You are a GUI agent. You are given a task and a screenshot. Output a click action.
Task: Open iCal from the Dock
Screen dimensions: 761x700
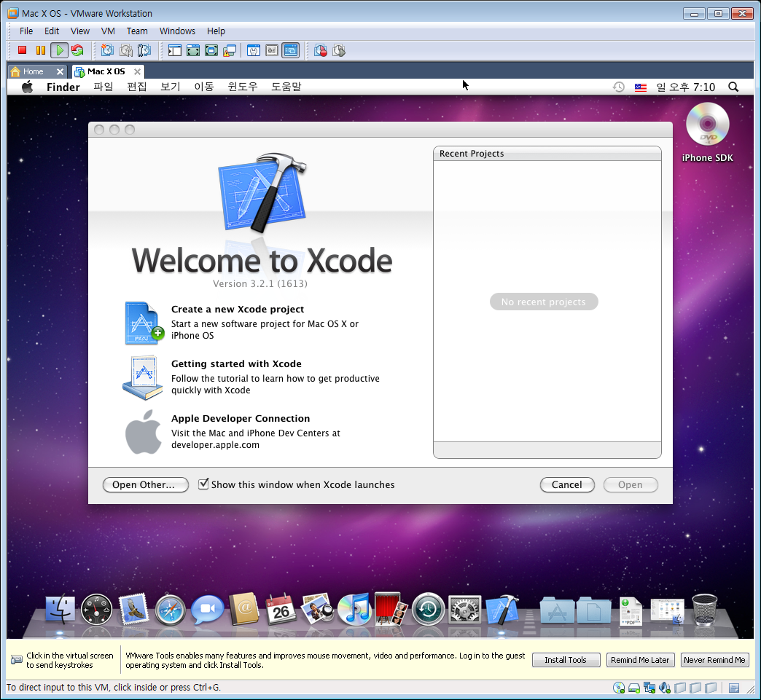(x=281, y=609)
